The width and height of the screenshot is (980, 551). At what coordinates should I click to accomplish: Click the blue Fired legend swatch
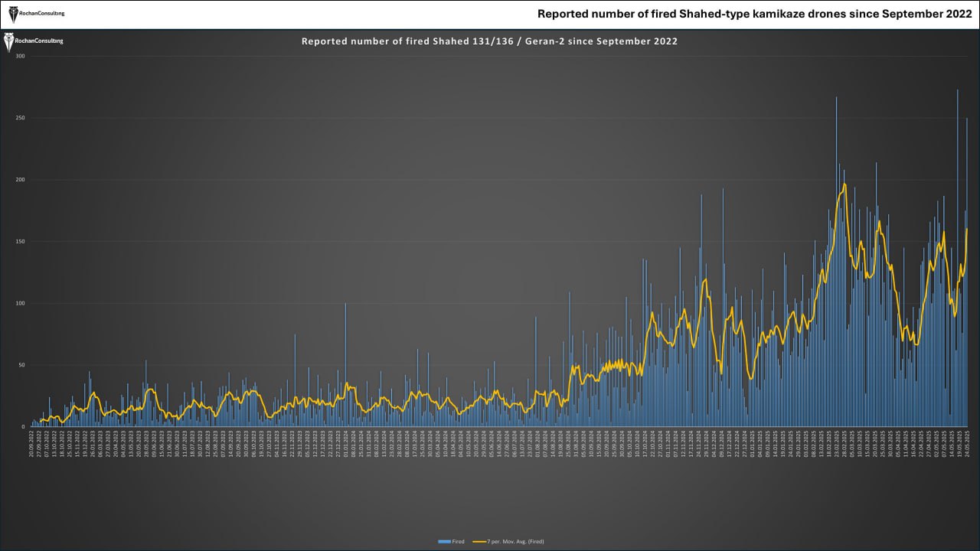[x=444, y=542]
